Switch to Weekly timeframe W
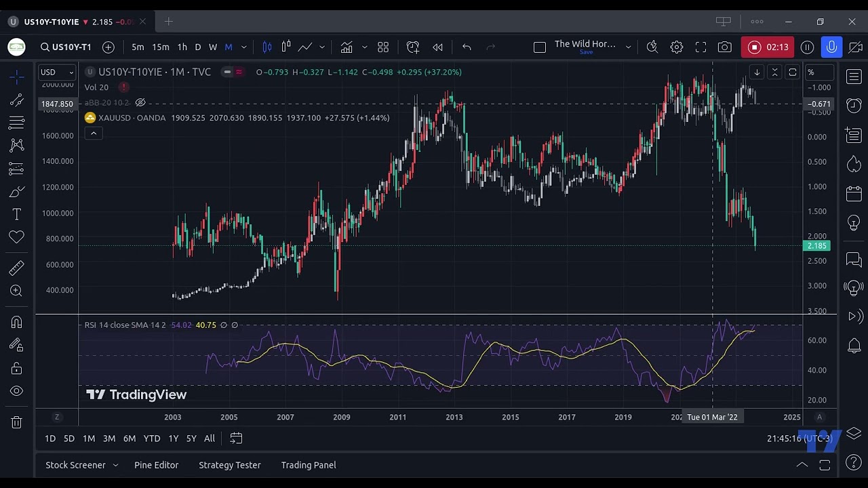The image size is (868, 488). pos(213,47)
